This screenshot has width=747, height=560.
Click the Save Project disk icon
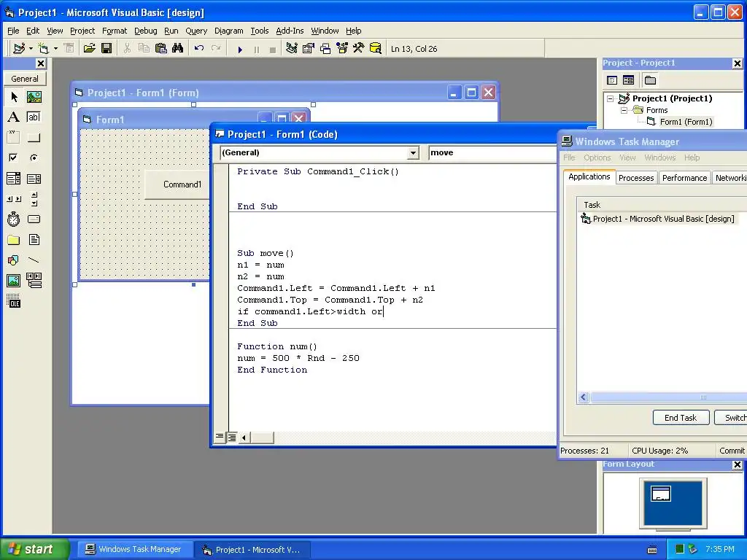point(107,49)
